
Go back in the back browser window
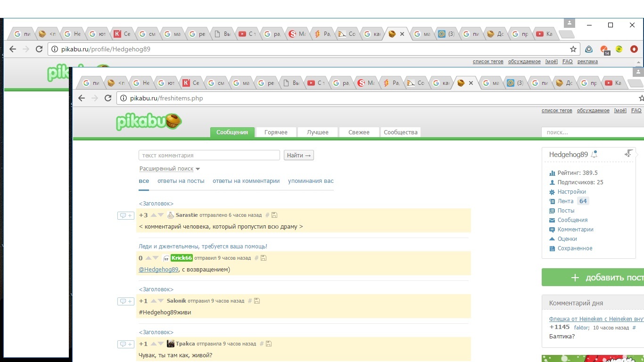coord(13,49)
